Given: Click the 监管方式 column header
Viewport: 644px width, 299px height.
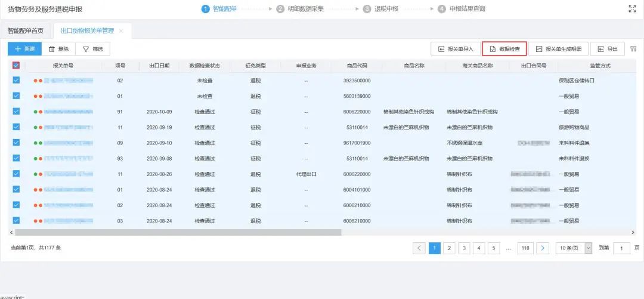Looking at the screenshot, I should tap(600, 66).
